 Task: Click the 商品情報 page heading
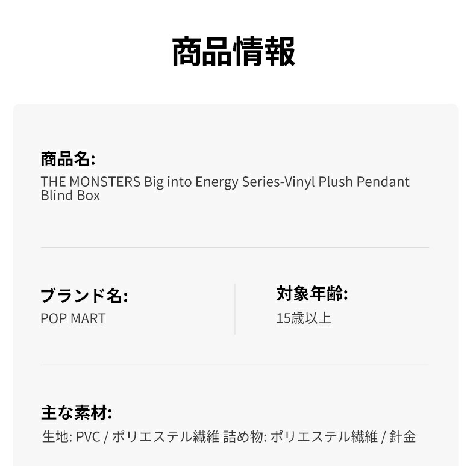tap(234, 52)
